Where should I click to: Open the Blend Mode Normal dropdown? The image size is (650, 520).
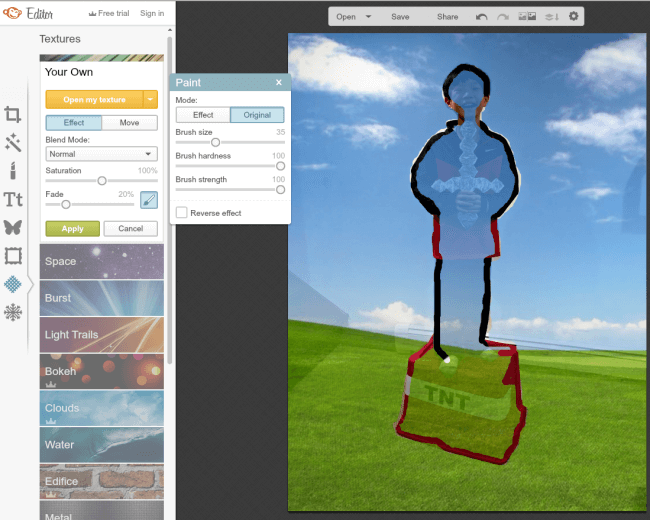tap(102, 154)
